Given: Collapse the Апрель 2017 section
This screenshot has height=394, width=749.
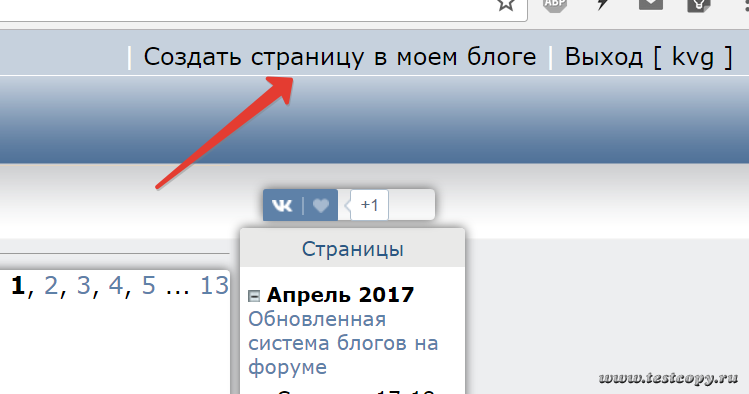Looking at the screenshot, I should pyautogui.click(x=254, y=296).
